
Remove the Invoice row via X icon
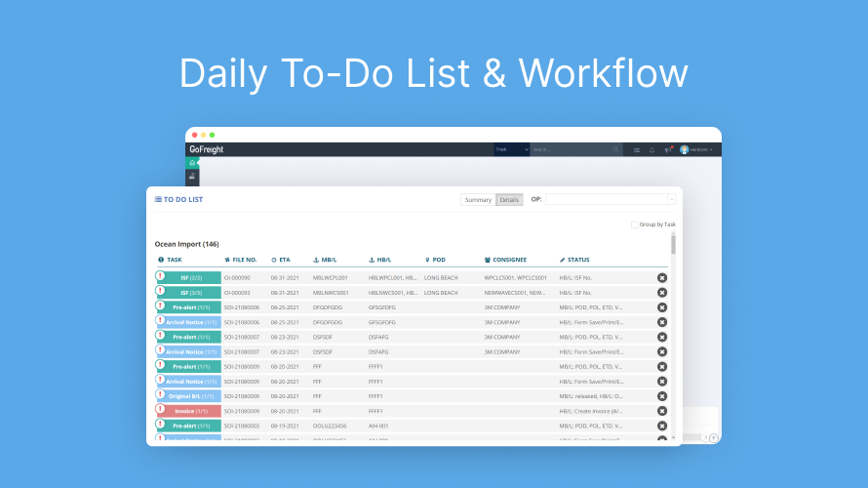click(662, 411)
